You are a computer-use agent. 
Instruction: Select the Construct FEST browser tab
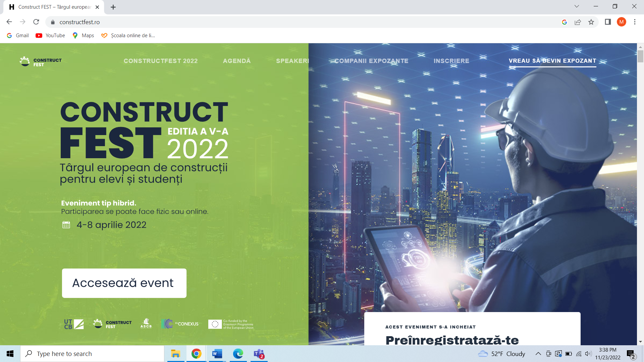(54, 7)
